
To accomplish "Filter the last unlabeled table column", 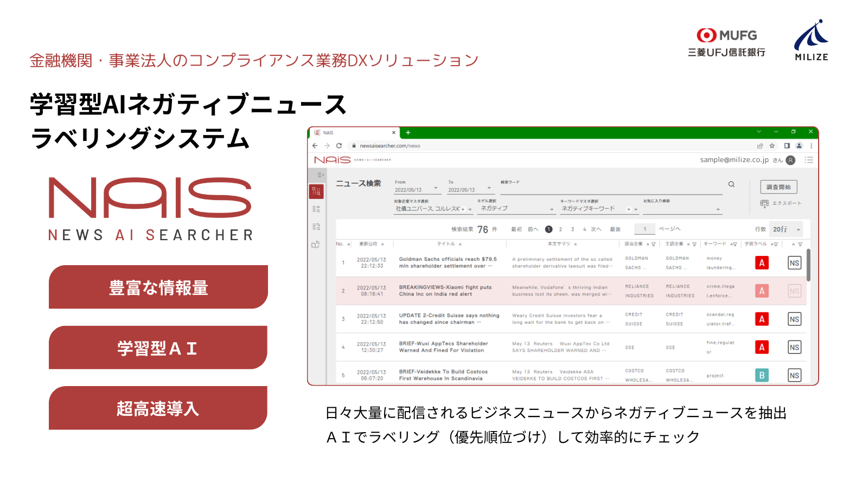I will (x=800, y=245).
